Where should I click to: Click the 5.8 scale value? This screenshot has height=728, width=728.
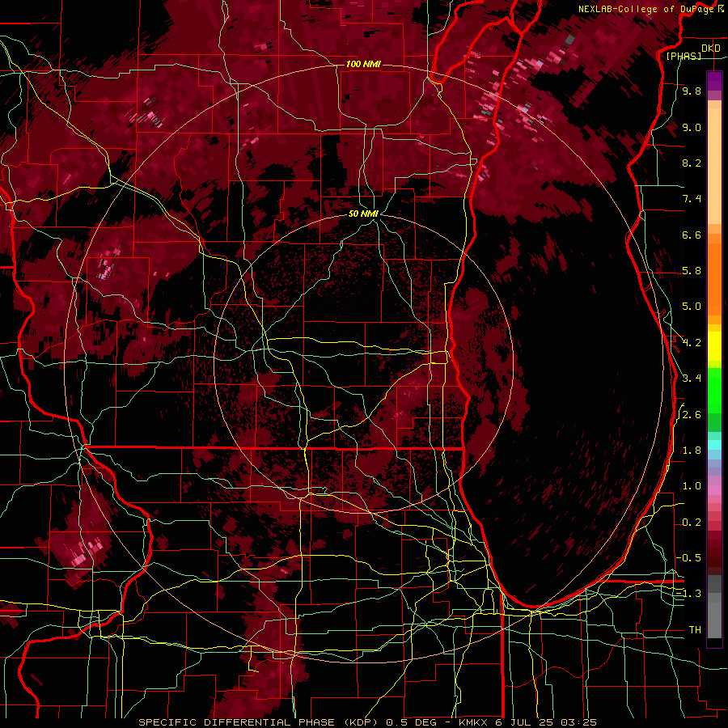[x=692, y=271]
